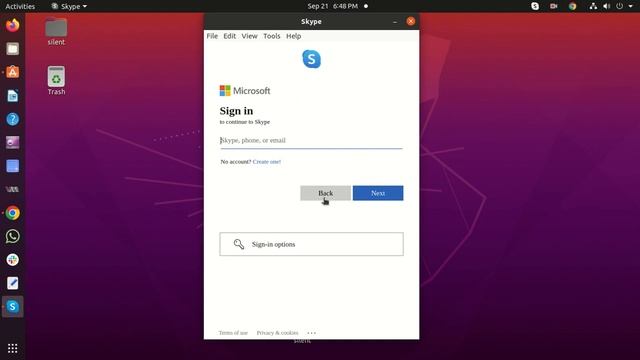Focus the Skype, phone, or email field
Viewport: 640px width, 360px height.
(311, 140)
